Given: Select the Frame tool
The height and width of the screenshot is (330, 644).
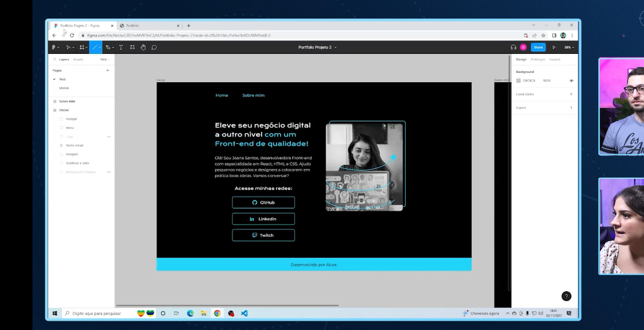Looking at the screenshot, I should (x=82, y=47).
